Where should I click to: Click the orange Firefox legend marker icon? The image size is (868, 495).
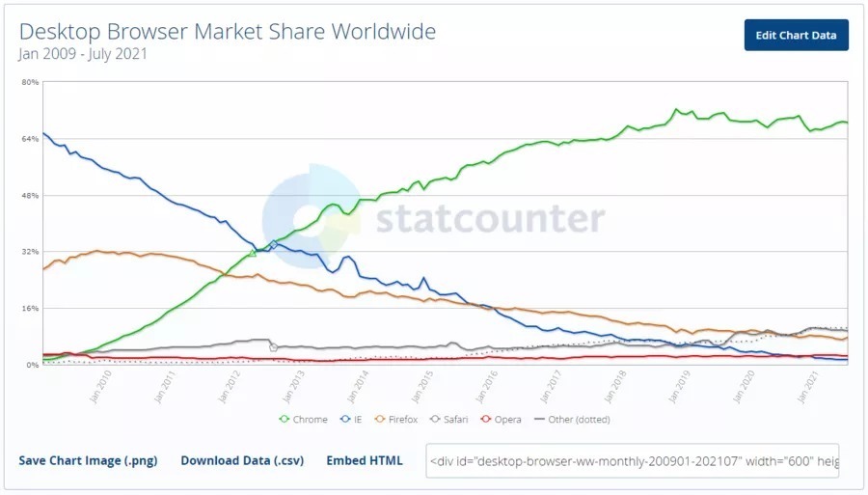(x=380, y=419)
